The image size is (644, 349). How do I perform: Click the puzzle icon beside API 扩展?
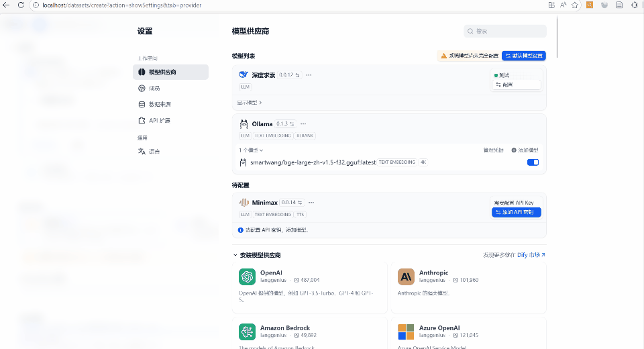[142, 120]
